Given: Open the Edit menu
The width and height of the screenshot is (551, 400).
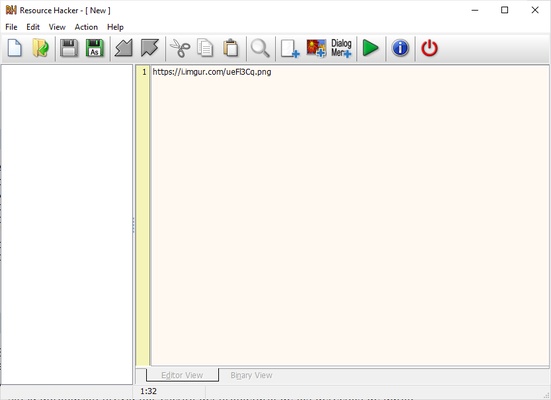Looking at the screenshot, I should click(x=33, y=27).
